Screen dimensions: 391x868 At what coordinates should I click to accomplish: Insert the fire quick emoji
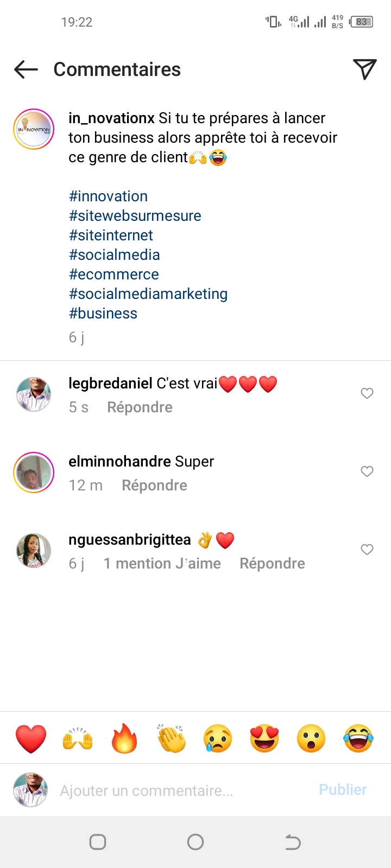point(124,738)
